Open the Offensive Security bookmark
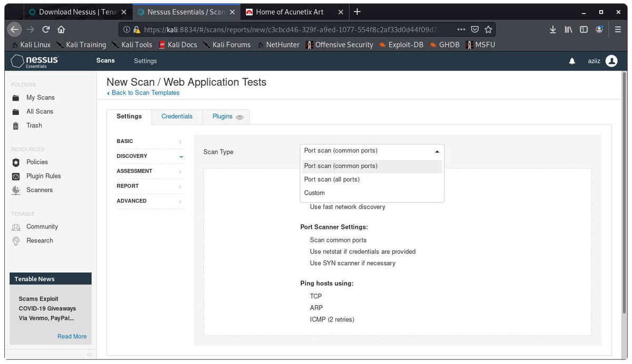Screen dimensions: 632x364 point(340,45)
